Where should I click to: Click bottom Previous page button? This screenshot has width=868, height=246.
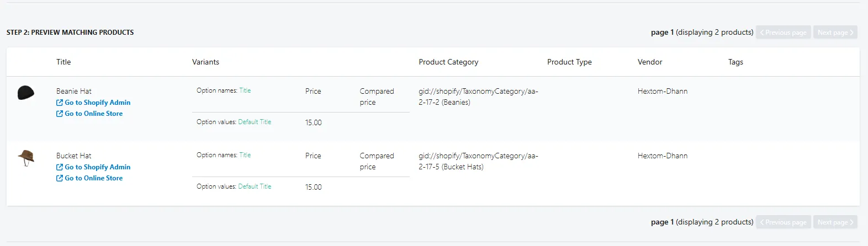click(x=784, y=222)
